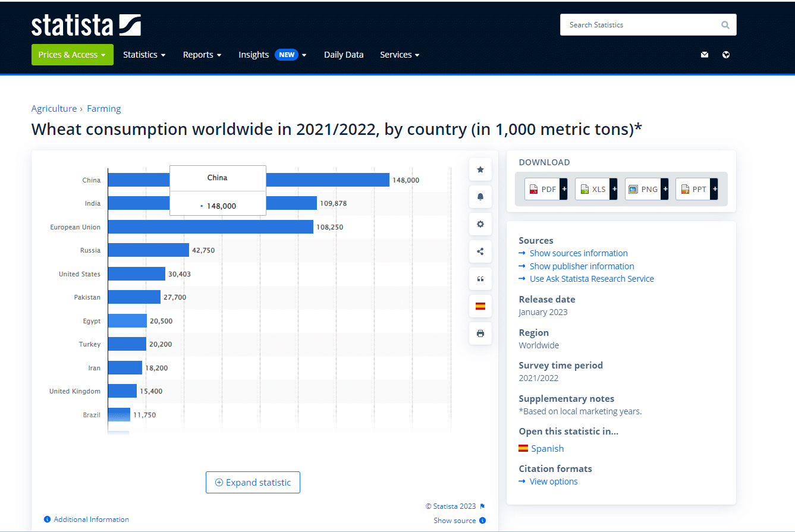Click the Expand statistic button
This screenshot has width=795, height=532.
[x=253, y=483]
